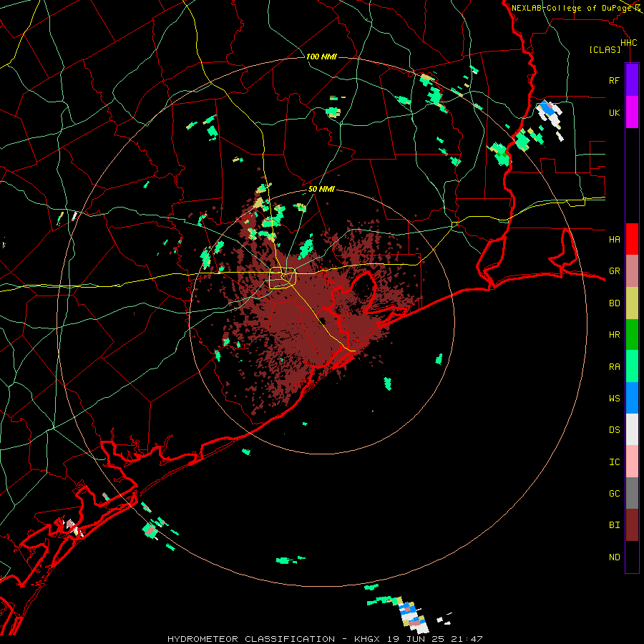Viewport: 644px width, 644px height.
Task: Select the BD yellow legend swatch
Action: pos(632,303)
